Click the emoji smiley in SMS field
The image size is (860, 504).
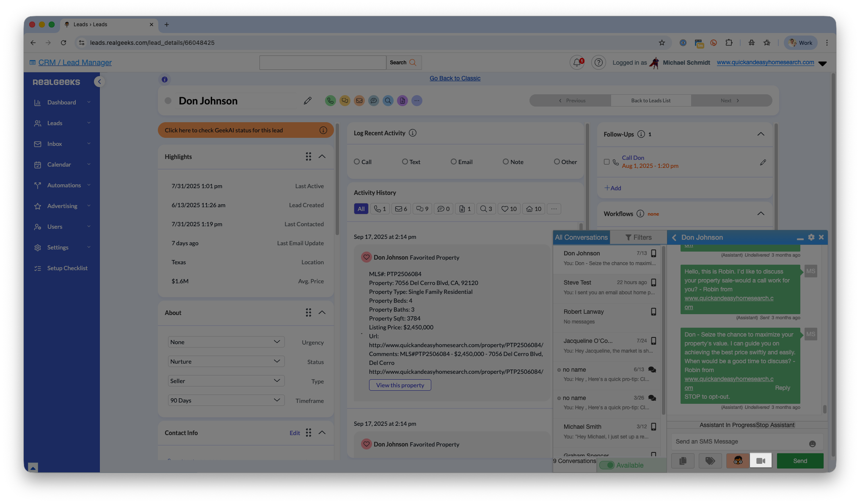click(812, 444)
